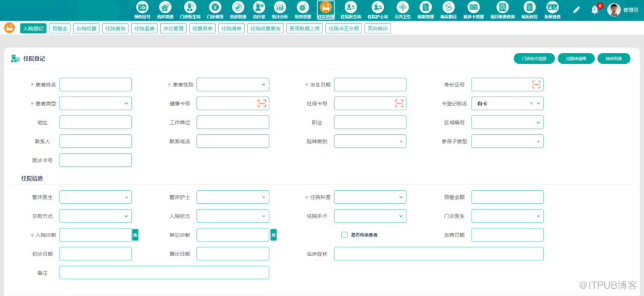
Task: Click the scan icon in 社保卡号 field
Action: [x=398, y=104]
